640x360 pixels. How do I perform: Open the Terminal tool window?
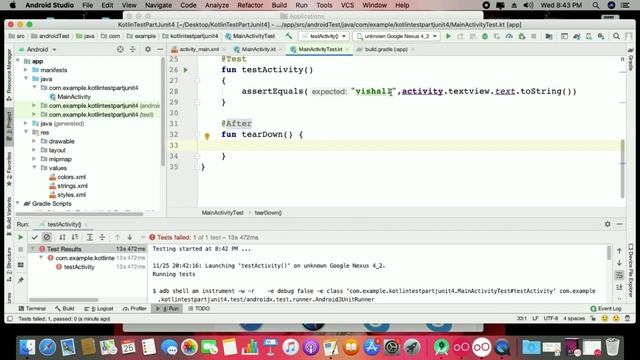[x=32, y=309]
